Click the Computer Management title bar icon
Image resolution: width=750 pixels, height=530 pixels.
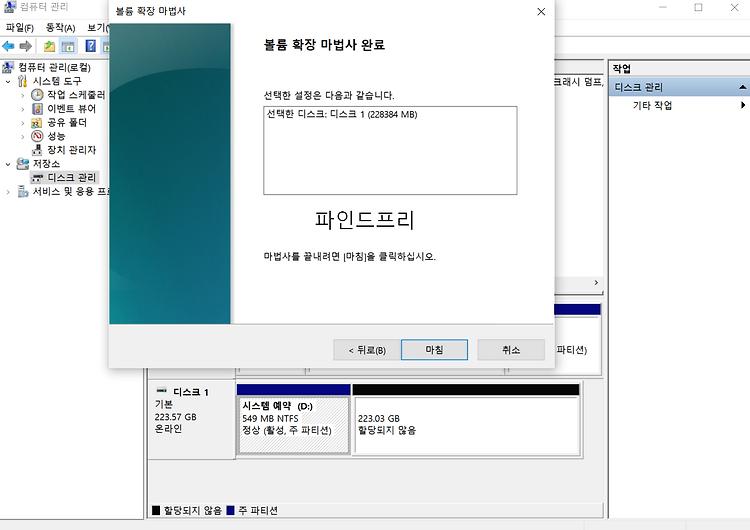pos(10,7)
